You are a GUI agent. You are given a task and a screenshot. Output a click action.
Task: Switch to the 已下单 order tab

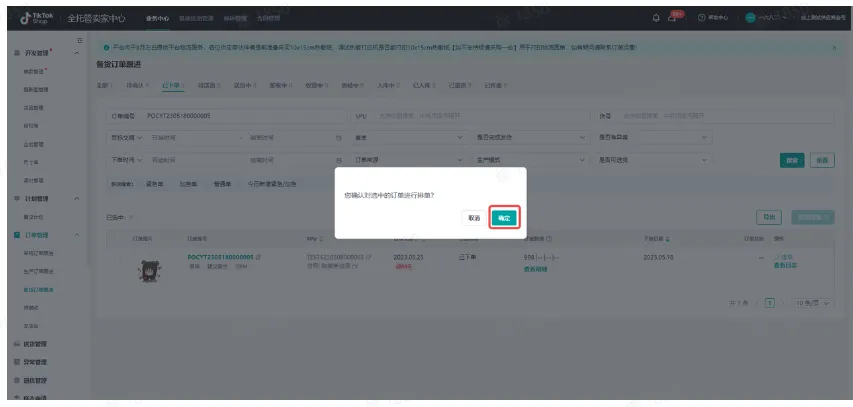(173, 85)
